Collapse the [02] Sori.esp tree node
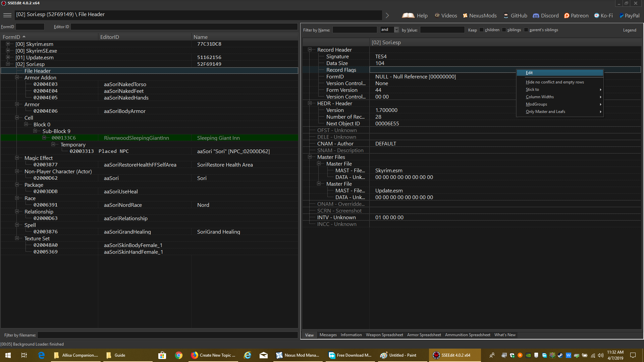Viewport: 644px width, 362px height. (x=8, y=64)
